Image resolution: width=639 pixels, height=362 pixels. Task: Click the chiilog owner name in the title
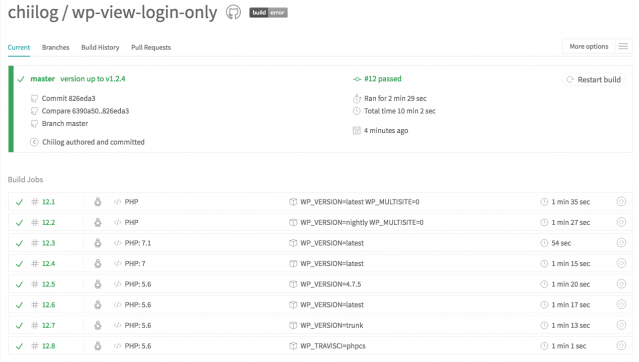tap(33, 12)
